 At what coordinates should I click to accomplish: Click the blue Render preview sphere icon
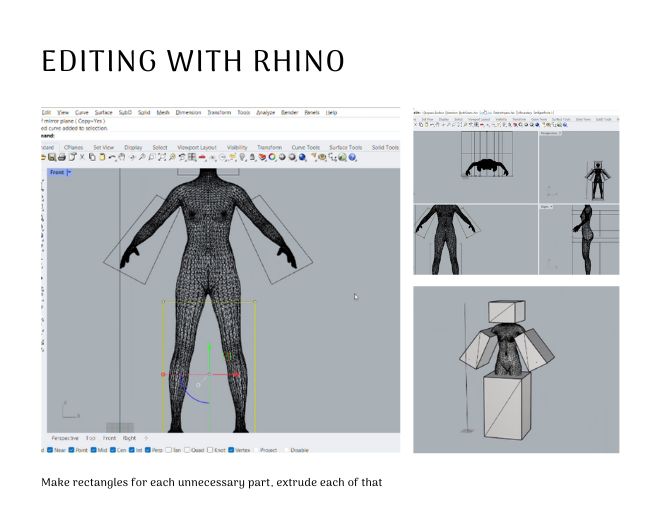[302, 157]
